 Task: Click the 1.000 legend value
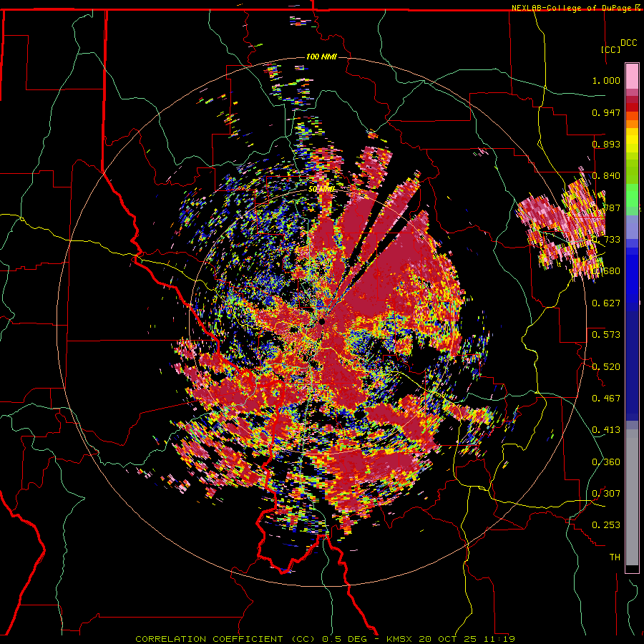pos(606,80)
